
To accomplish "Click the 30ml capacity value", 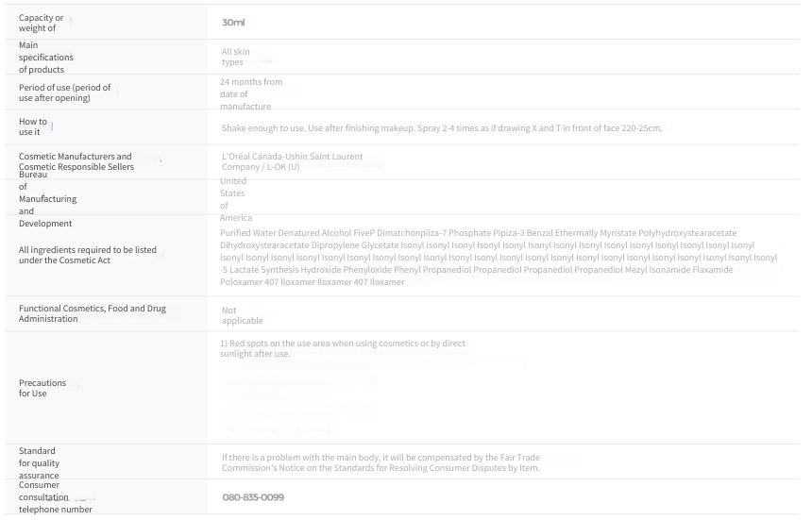I will [x=233, y=23].
